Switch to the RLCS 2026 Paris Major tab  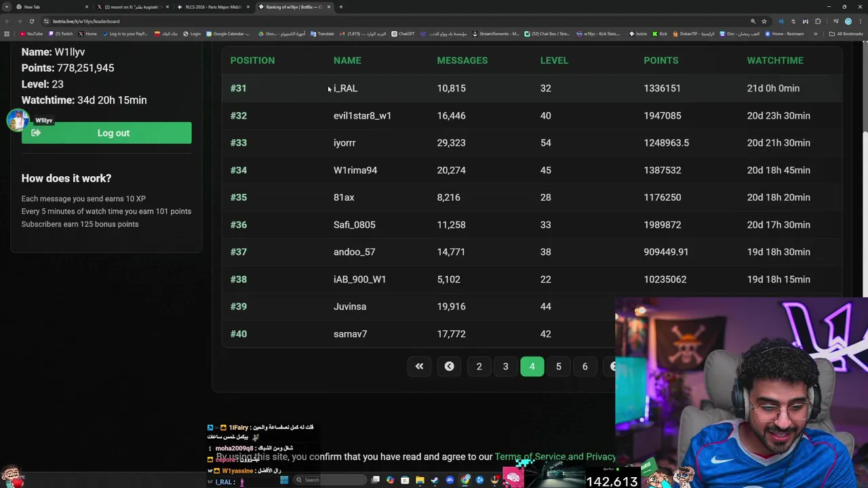click(x=212, y=7)
